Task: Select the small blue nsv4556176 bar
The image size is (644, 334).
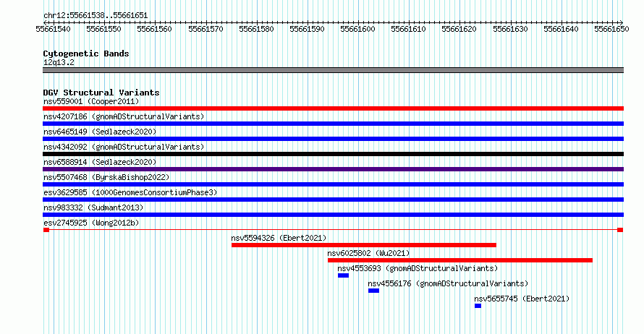Action: pyautogui.click(x=374, y=291)
